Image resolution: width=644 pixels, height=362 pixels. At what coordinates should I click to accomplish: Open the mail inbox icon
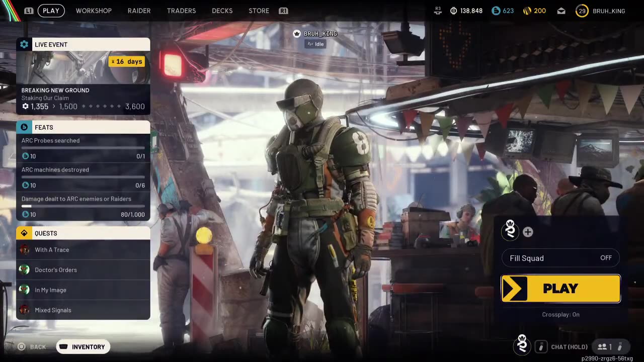coord(561,11)
